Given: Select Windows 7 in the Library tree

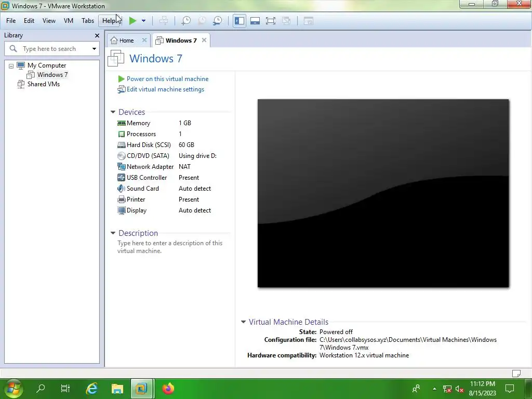Looking at the screenshot, I should pyautogui.click(x=52, y=75).
